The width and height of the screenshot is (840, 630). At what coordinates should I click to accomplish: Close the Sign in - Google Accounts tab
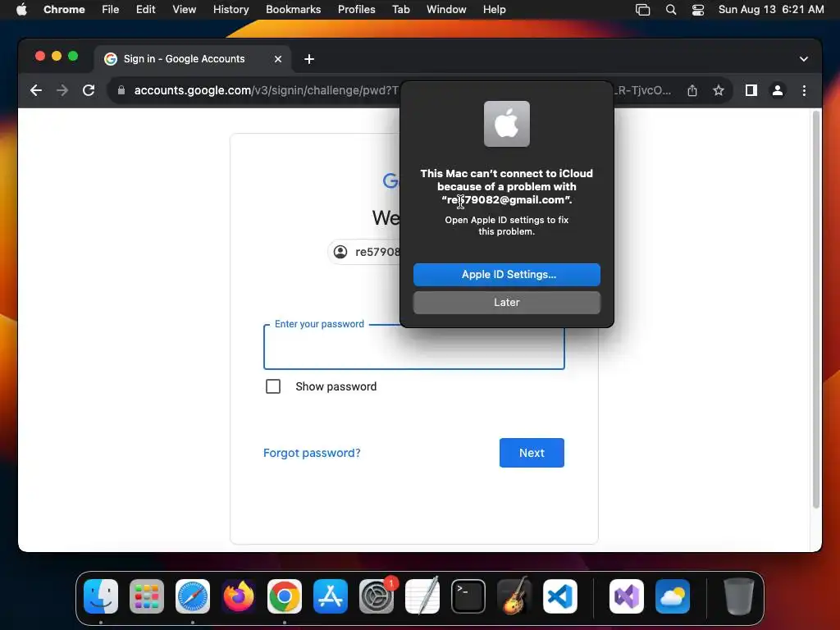(278, 59)
